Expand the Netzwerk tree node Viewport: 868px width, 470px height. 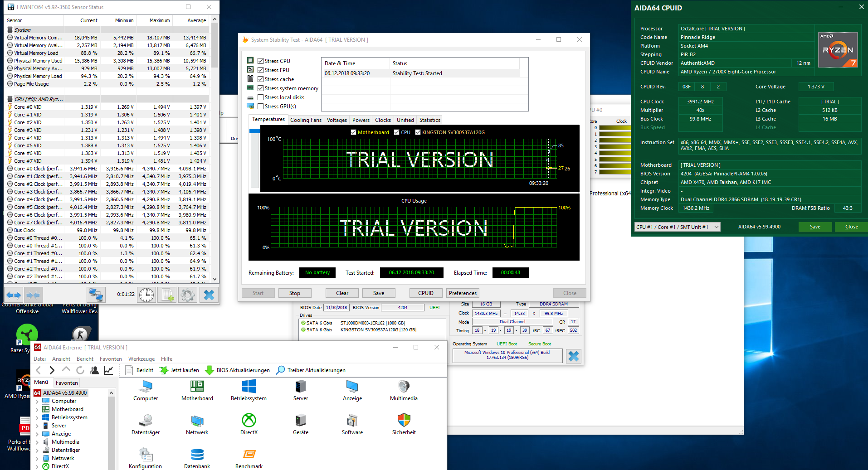37,459
